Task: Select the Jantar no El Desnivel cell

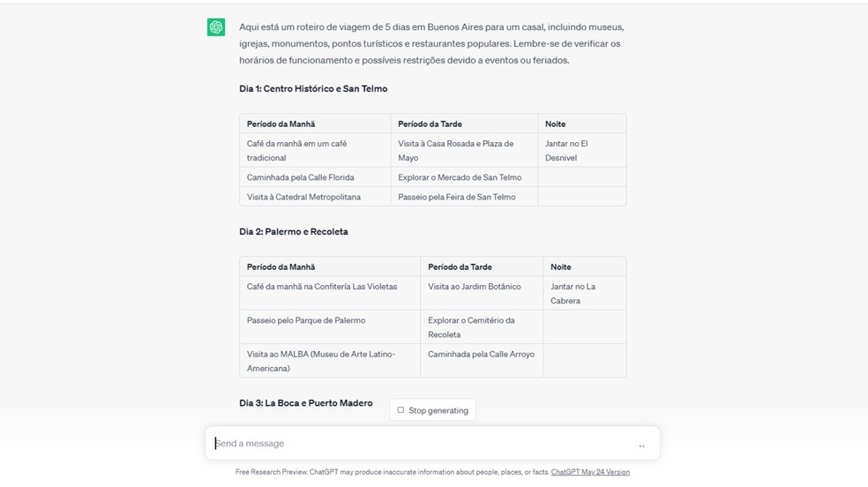Action: point(566,151)
